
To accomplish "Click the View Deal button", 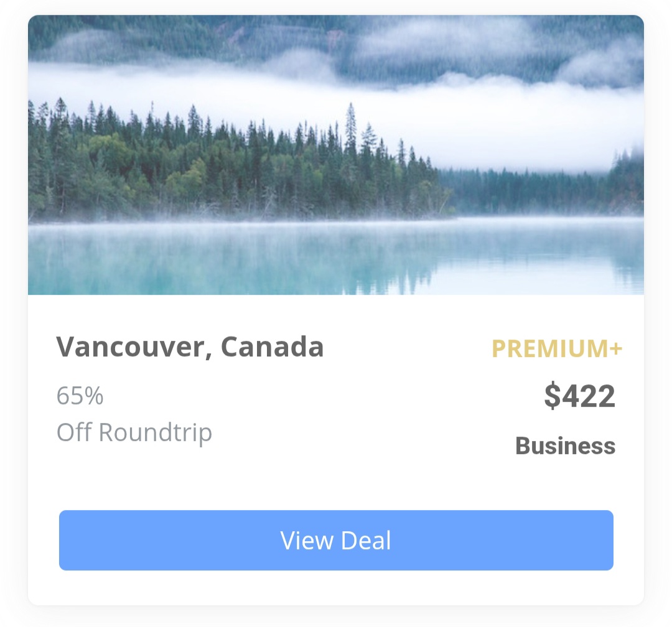I will tap(336, 540).
